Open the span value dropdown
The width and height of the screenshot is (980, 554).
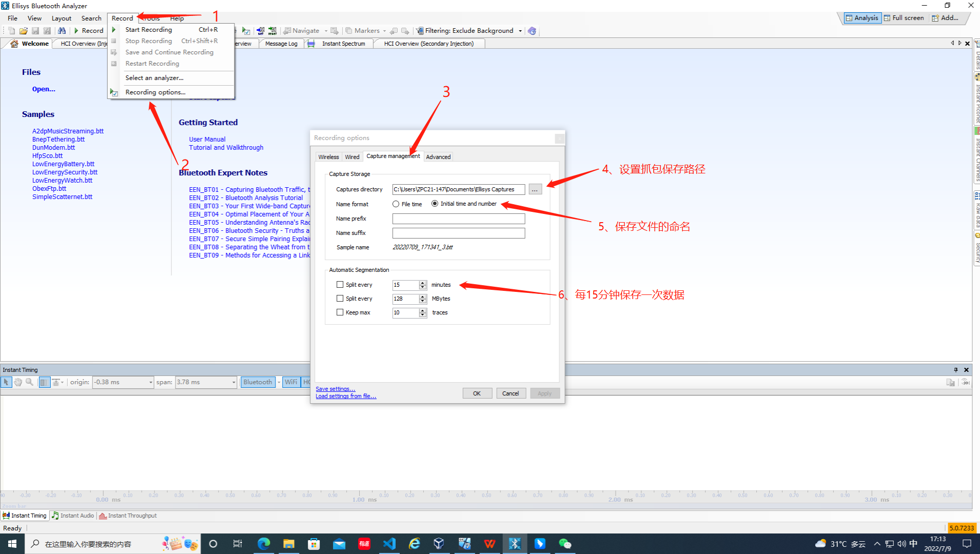pyautogui.click(x=233, y=382)
